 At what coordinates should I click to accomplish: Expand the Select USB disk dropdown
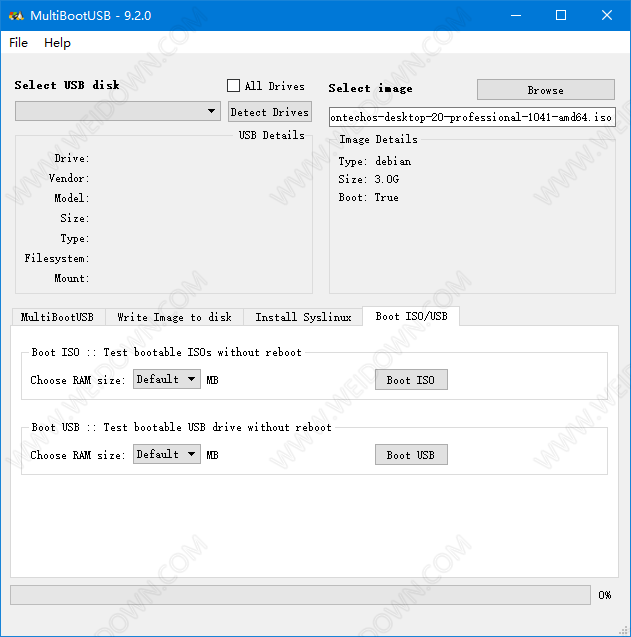118,111
